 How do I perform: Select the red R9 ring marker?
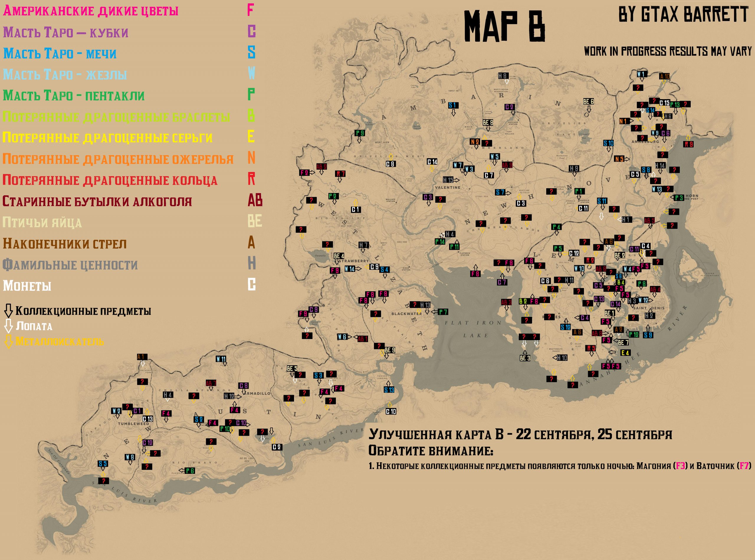tap(689, 144)
